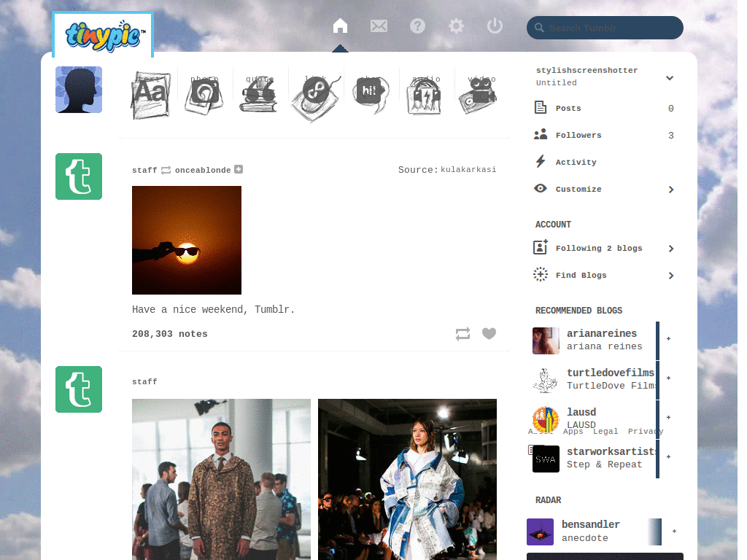Viewport: 747px width, 560px height.
Task: Follow bensandler with plus button
Action: (674, 532)
